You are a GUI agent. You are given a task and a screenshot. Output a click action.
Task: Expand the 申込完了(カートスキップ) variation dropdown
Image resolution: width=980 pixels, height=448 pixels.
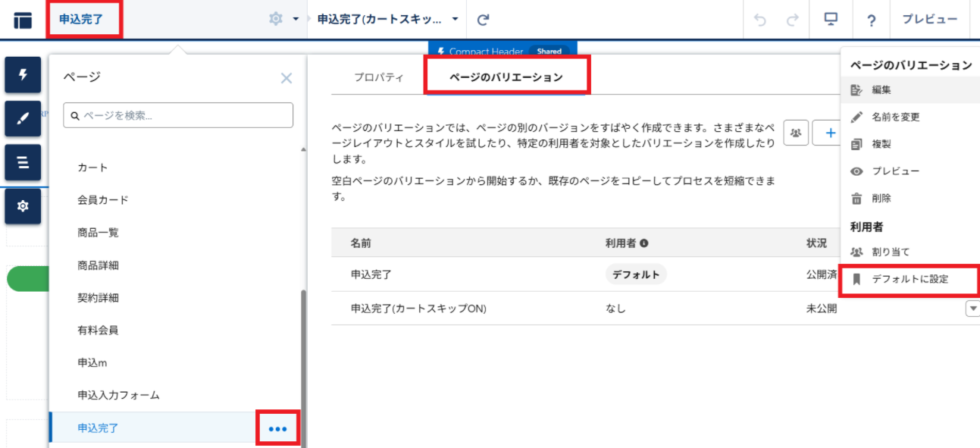click(x=455, y=19)
